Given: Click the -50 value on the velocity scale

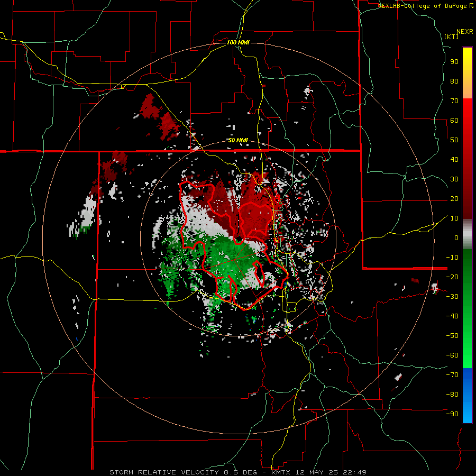Looking at the screenshot, I should [452, 336].
